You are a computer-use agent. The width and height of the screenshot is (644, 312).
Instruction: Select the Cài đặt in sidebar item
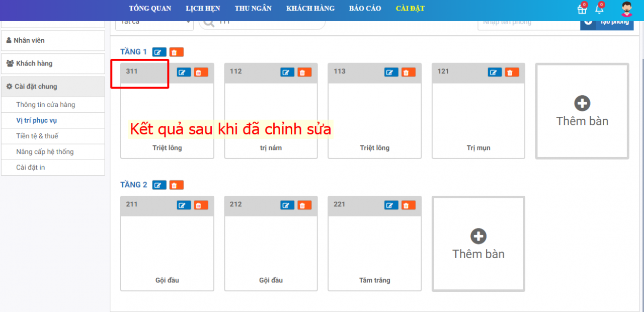pyautogui.click(x=31, y=167)
